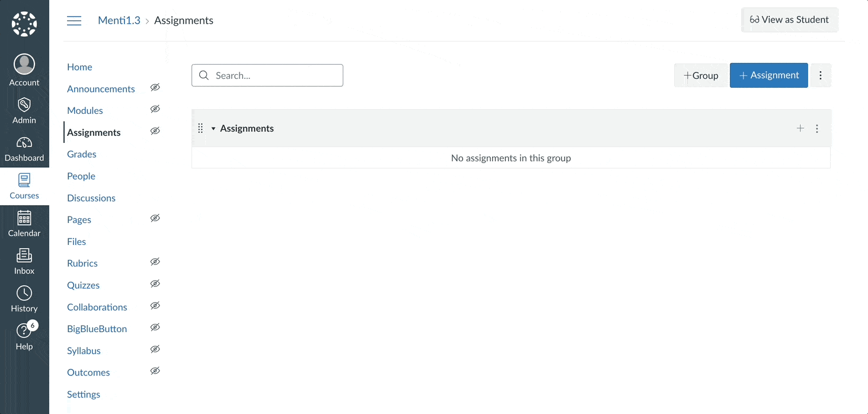The image size is (868, 414).
Task: Click the Menti1.3 breadcrumb link
Action: (x=119, y=20)
